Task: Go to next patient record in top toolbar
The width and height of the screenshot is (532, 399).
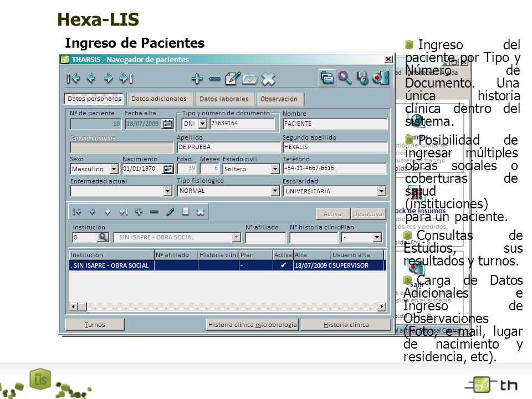Action: (108, 78)
